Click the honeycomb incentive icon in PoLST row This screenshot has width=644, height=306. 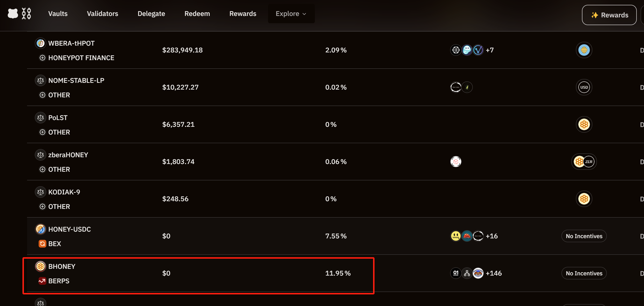584,124
